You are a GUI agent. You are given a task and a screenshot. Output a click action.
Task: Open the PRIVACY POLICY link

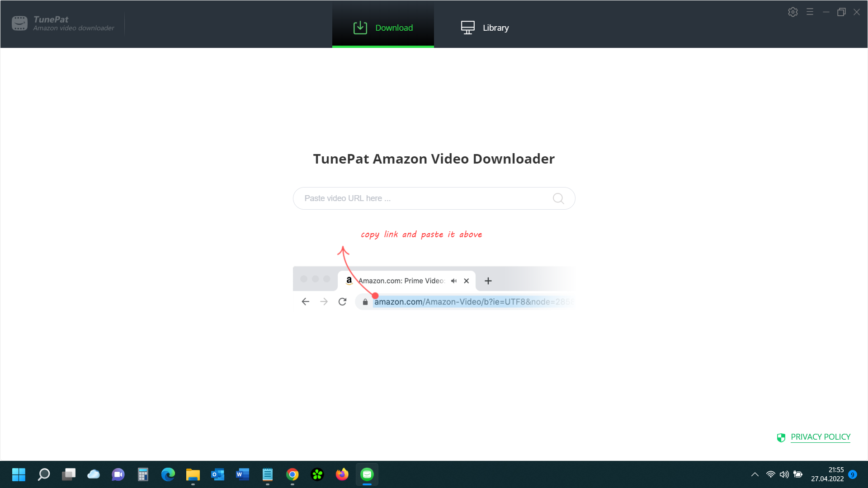coord(821,437)
